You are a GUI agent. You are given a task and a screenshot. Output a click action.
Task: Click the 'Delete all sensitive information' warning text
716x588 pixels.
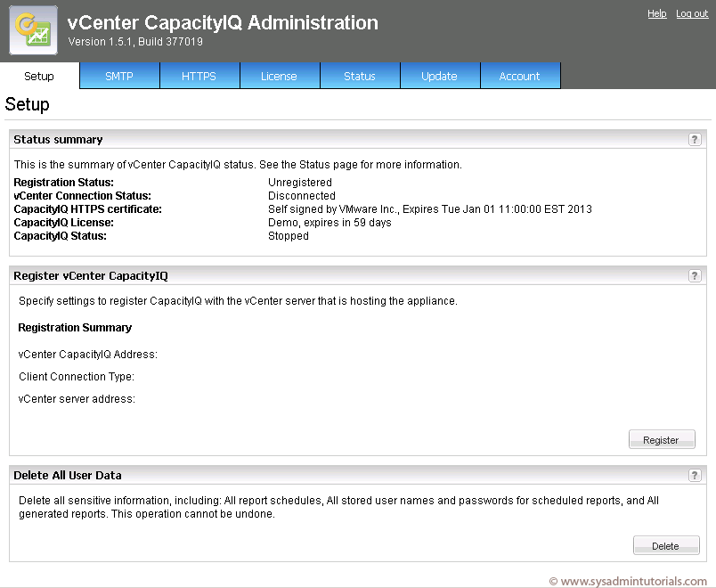pyautogui.click(x=338, y=507)
